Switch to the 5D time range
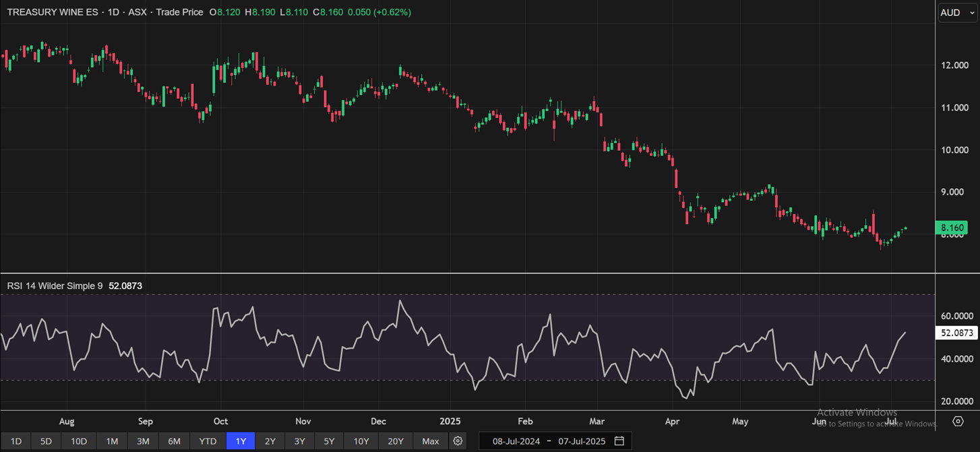This screenshot has width=980, height=452. tap(46, 441)
